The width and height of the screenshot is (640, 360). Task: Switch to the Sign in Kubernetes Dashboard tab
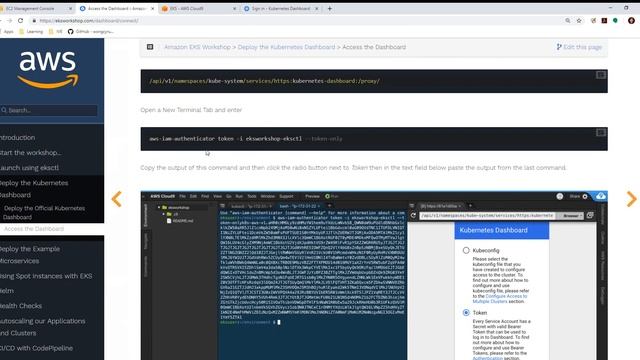pyautogui.click(x=280, y=8)
